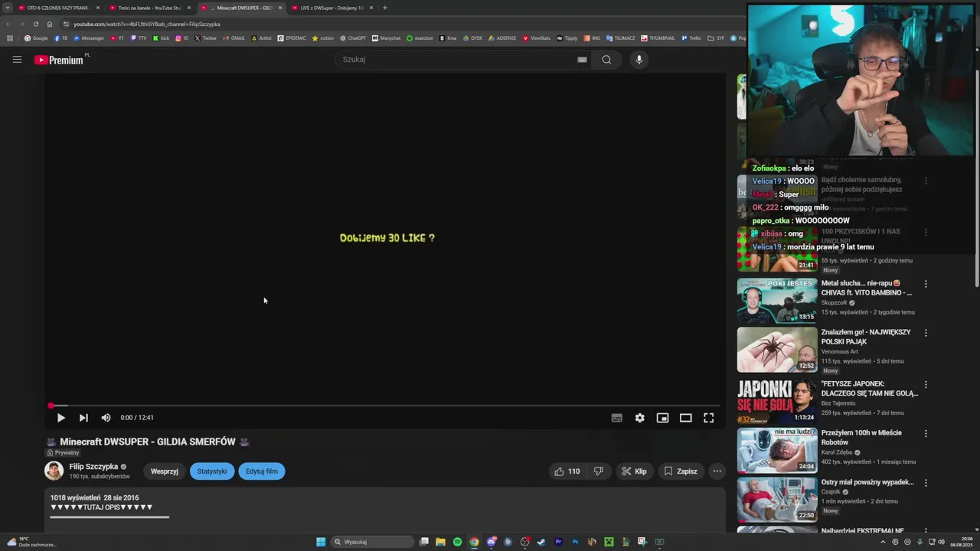Click the browser address bar URL
The image size is (980, 551).
tap(146, 24)
